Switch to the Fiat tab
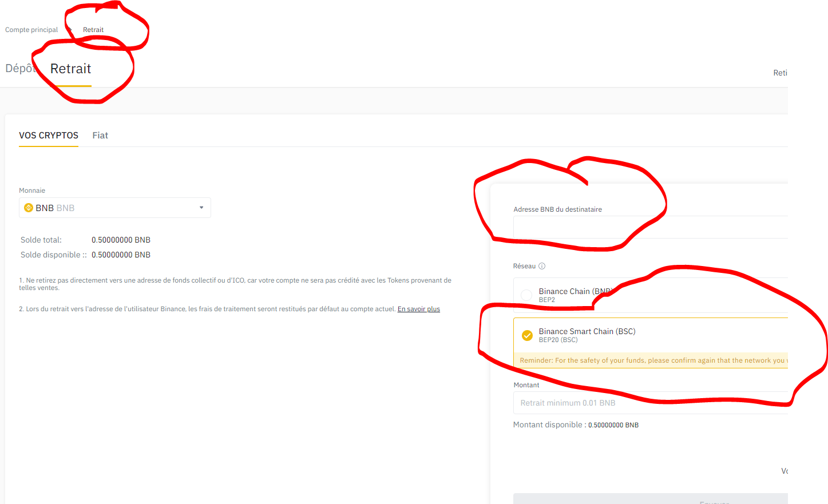Screen dimensions: 828x504 [100, 136]
